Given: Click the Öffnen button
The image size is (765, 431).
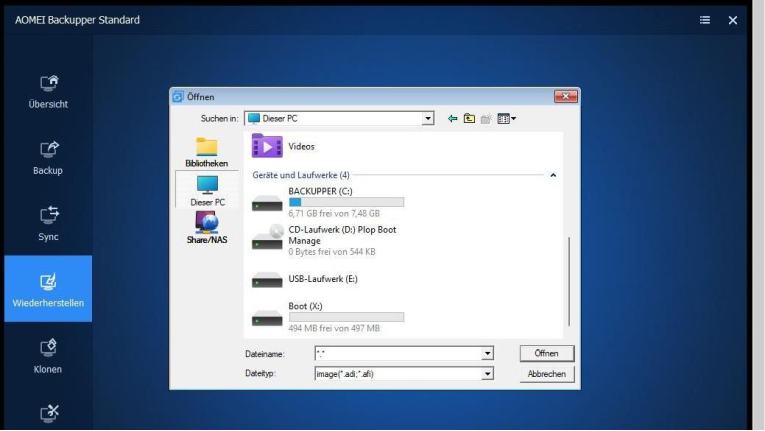Looking at the screenshot, I should tap(546, 353).
